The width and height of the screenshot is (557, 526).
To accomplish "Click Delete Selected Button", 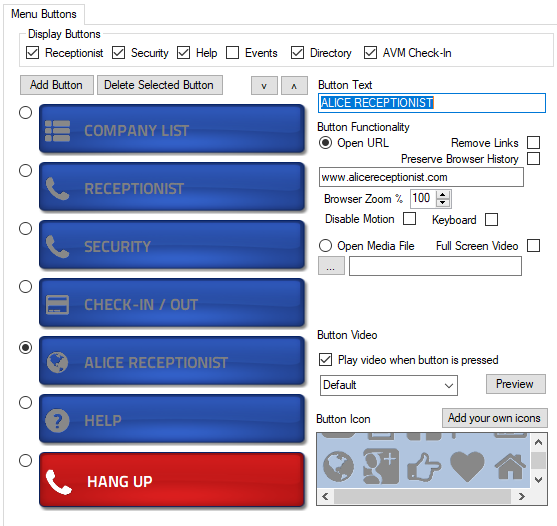I will coord(160,85).
